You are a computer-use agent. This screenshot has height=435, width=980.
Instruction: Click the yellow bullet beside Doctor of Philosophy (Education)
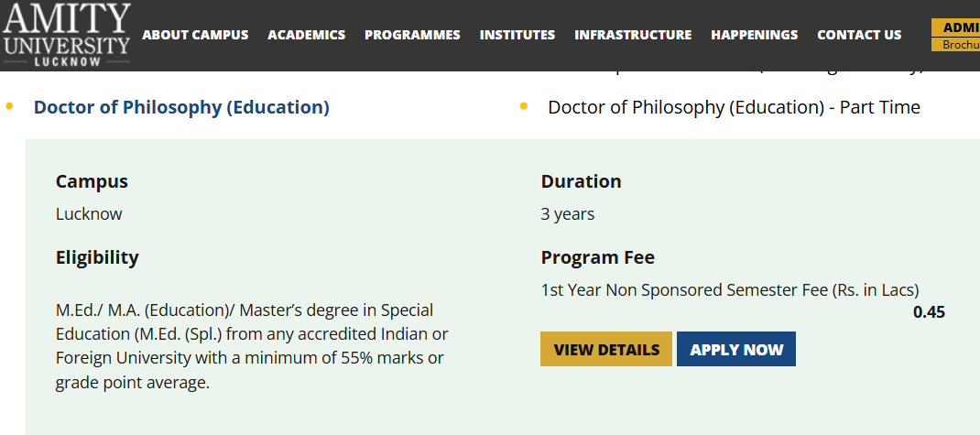tap(10, 107)
